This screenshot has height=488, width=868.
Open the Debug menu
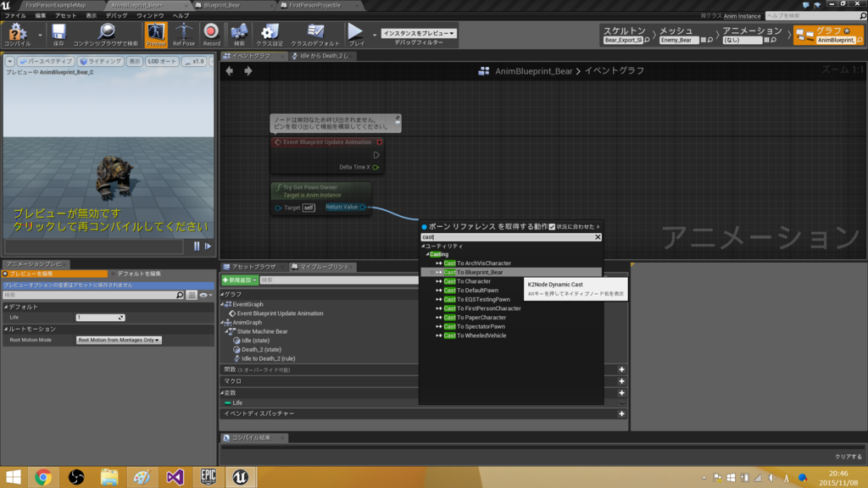coord(116,15)
